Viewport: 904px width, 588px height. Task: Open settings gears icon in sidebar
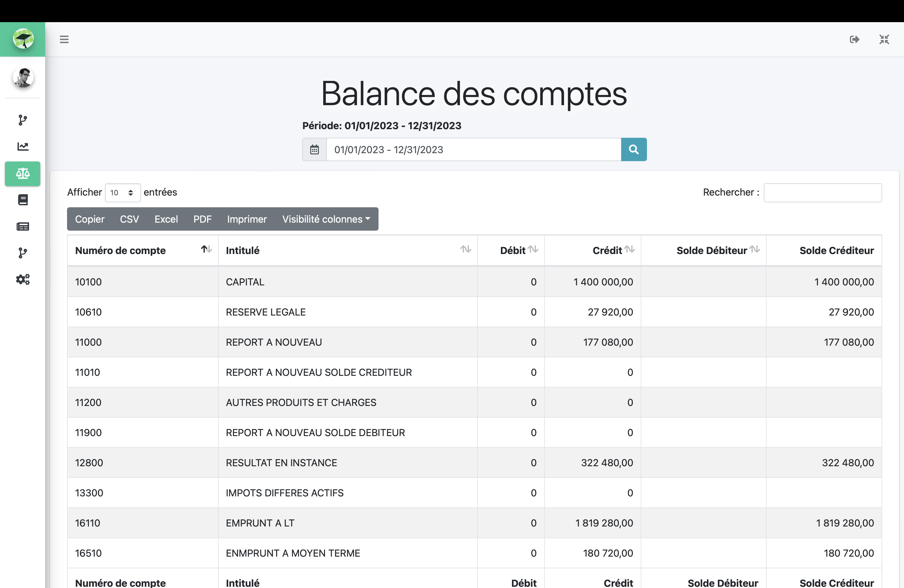23,280
